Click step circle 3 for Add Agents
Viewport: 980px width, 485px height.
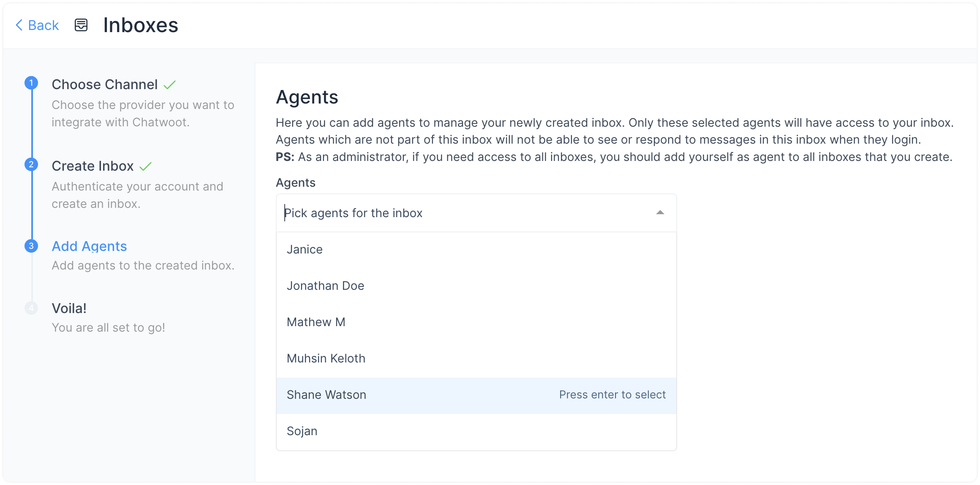[31, 245]
